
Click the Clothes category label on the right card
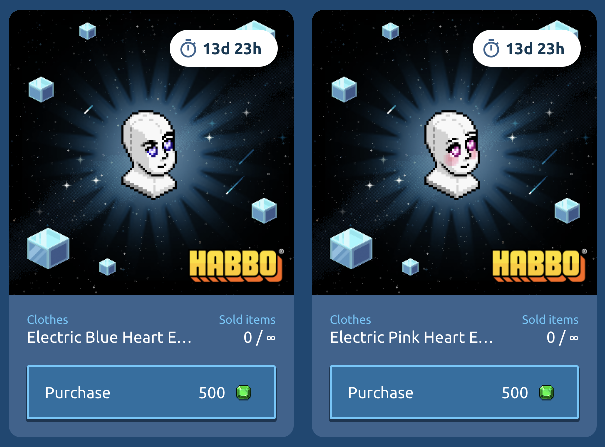(350, 320)
